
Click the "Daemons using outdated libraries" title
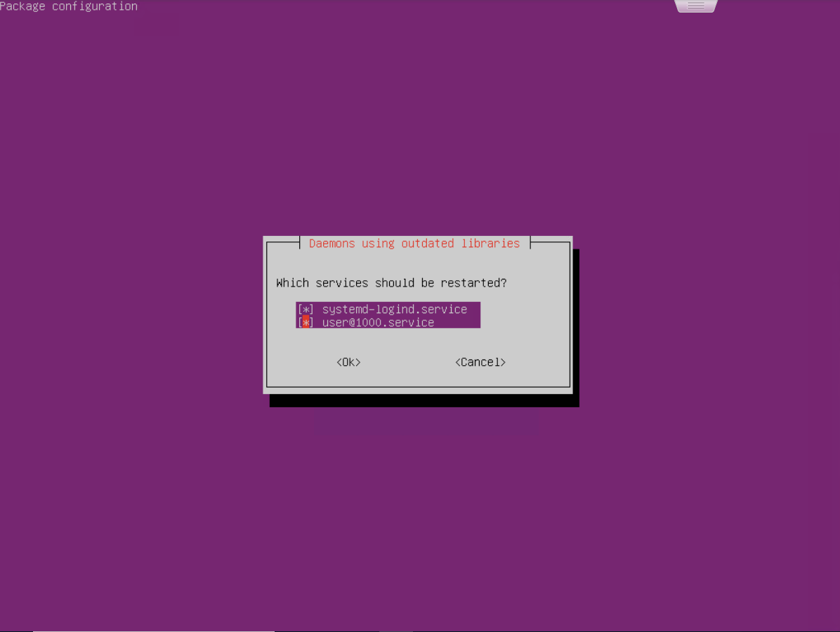click(414, 243)
